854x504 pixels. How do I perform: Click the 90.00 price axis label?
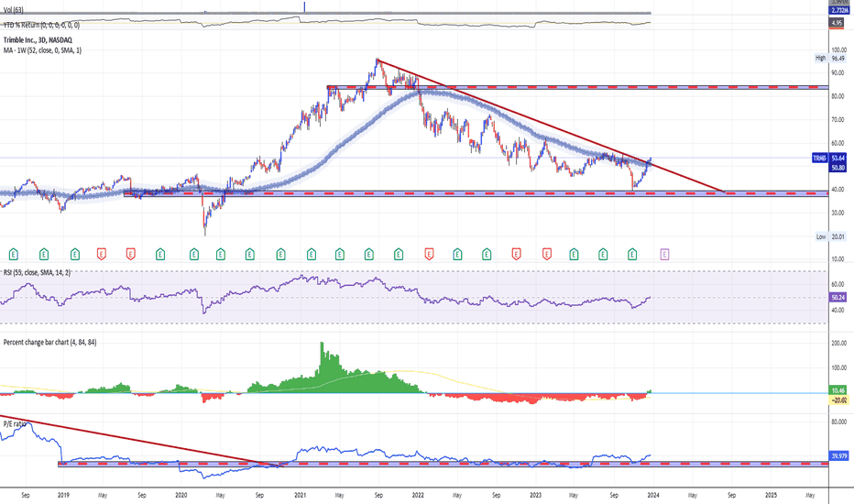[x=838, y=73]
